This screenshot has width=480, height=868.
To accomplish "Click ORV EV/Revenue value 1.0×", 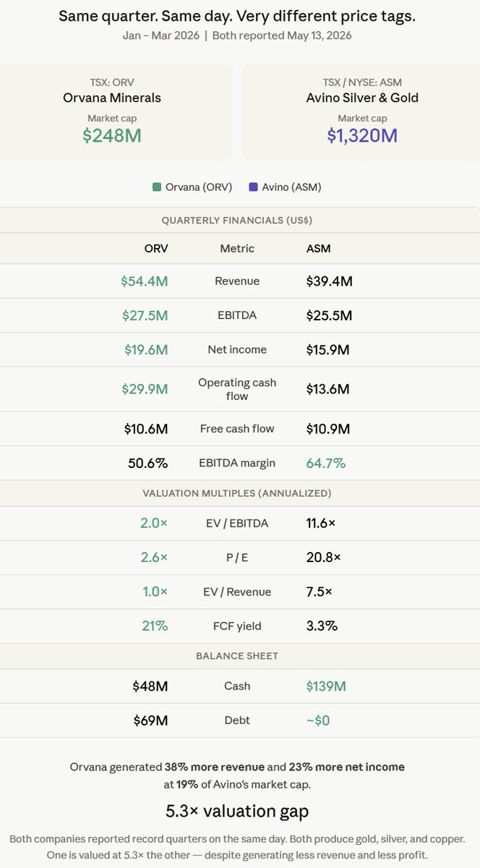I will point(155,592).
